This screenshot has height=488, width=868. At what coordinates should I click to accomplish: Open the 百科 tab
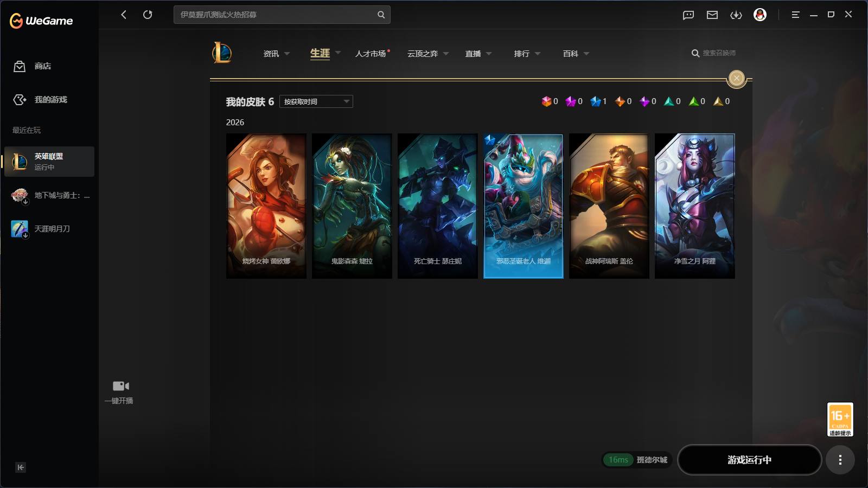[x=571, y=54]
